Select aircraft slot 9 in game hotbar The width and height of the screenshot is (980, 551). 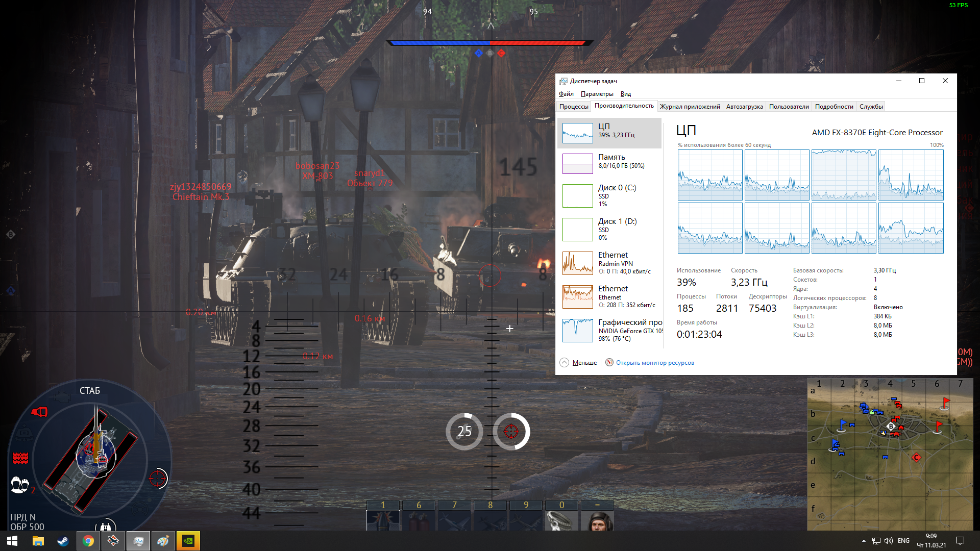[526, 515]
